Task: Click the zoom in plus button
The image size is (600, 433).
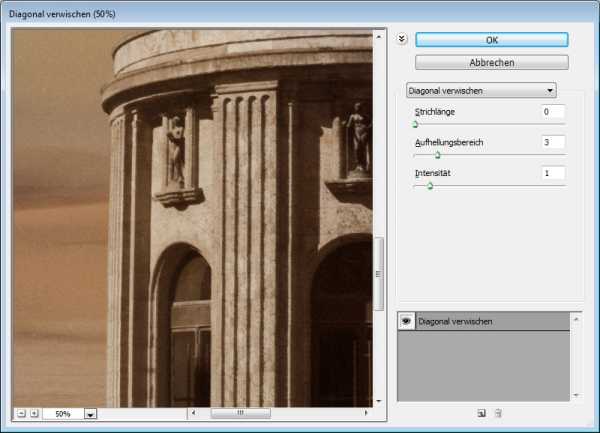Action: coord(33,412)
